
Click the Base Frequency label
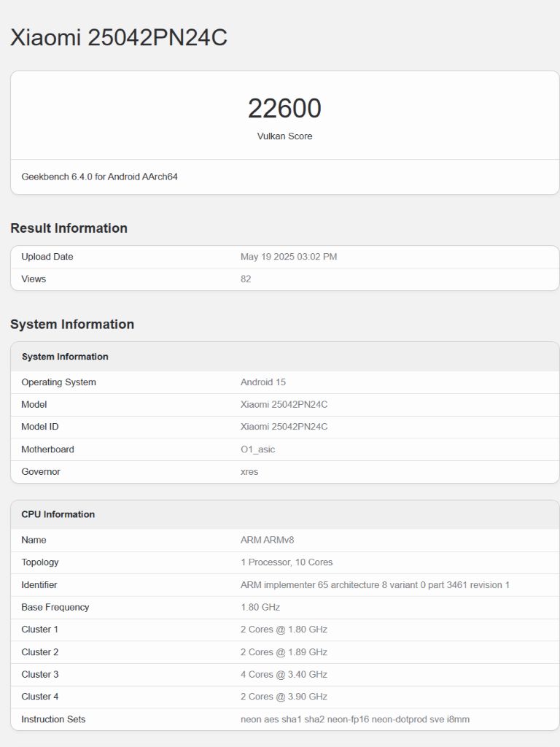55,608
